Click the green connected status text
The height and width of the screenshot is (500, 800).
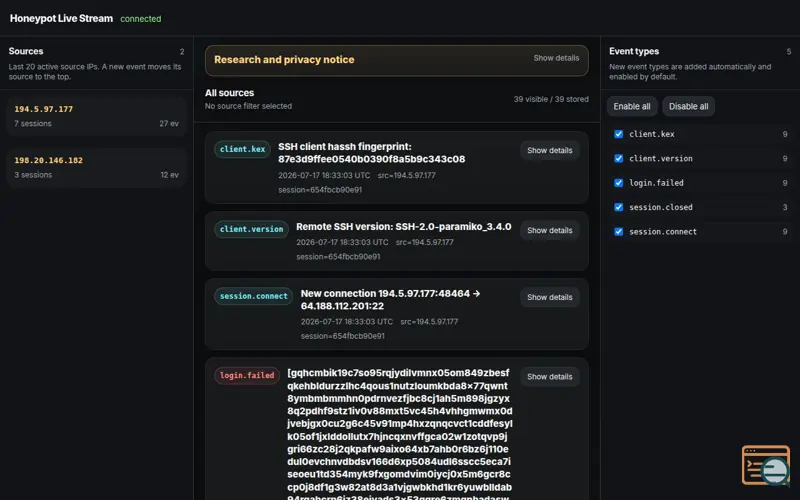(141, 19)
